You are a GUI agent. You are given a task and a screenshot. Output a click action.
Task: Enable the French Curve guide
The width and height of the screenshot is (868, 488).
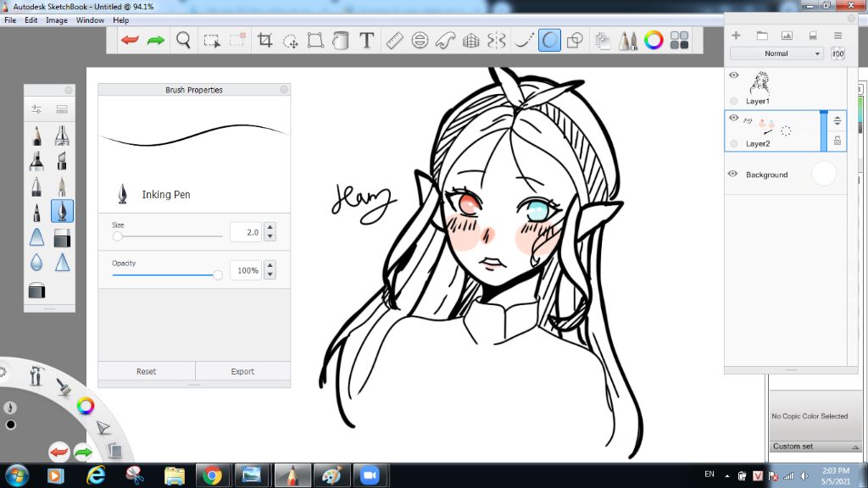tap(445, 41)
